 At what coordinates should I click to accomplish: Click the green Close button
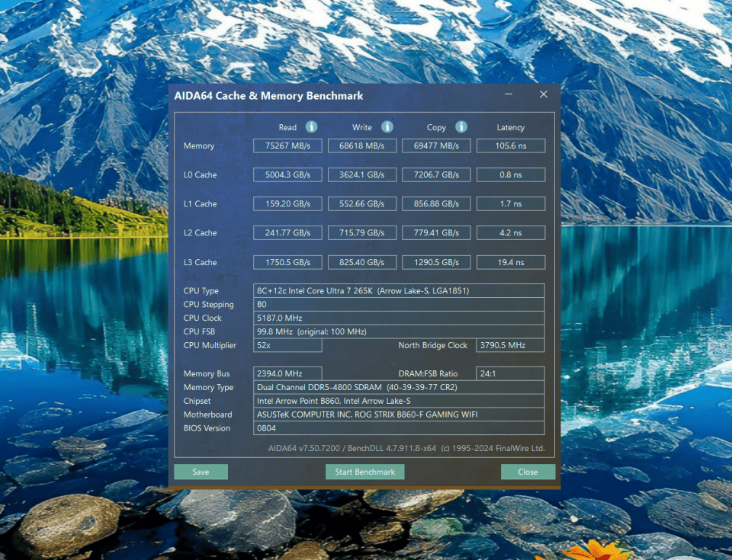[x=528, y=472]
